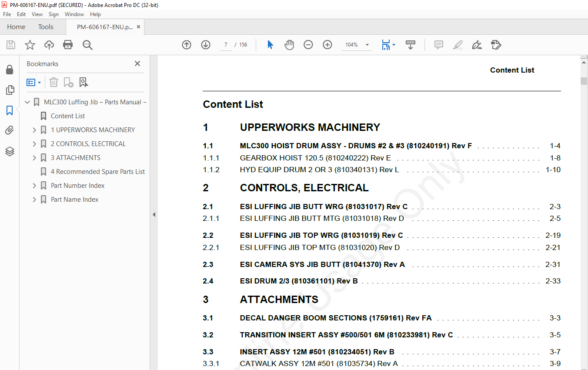The width and height of the screenshot is (588, 370).
Task: Switch to the Home tab
Action: [16, 27]
